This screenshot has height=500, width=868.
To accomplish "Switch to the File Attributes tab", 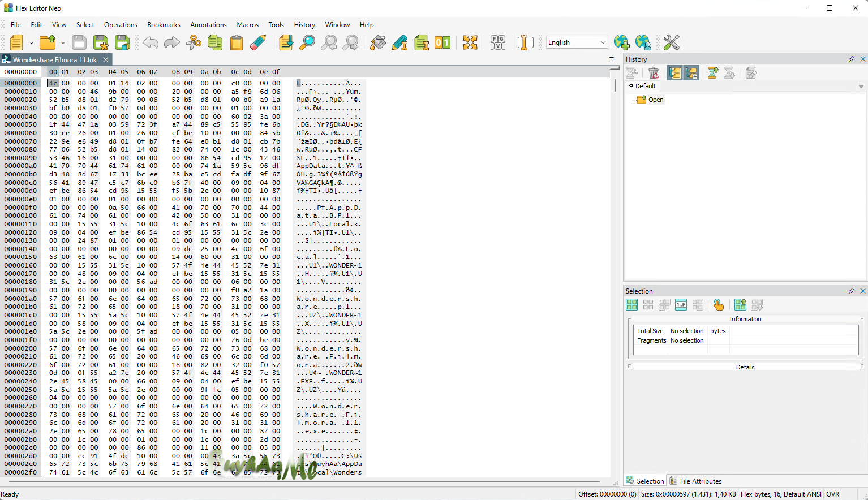I will point(695,481).
